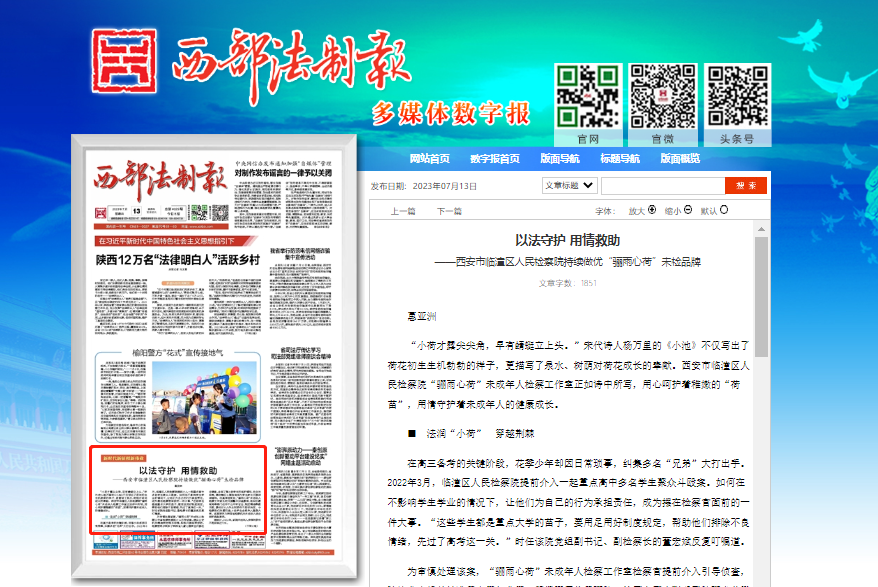Click the red seal logo icon

(x=124, y=61)
